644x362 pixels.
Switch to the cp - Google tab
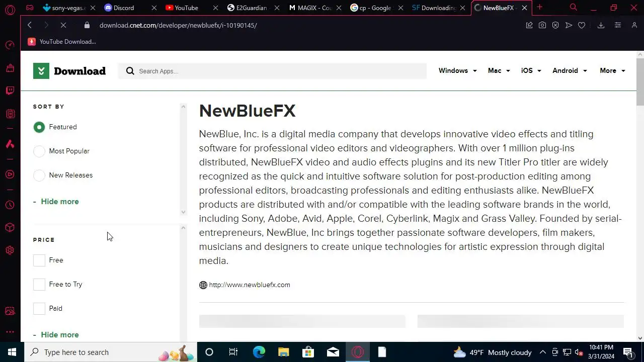pos(371,8)
